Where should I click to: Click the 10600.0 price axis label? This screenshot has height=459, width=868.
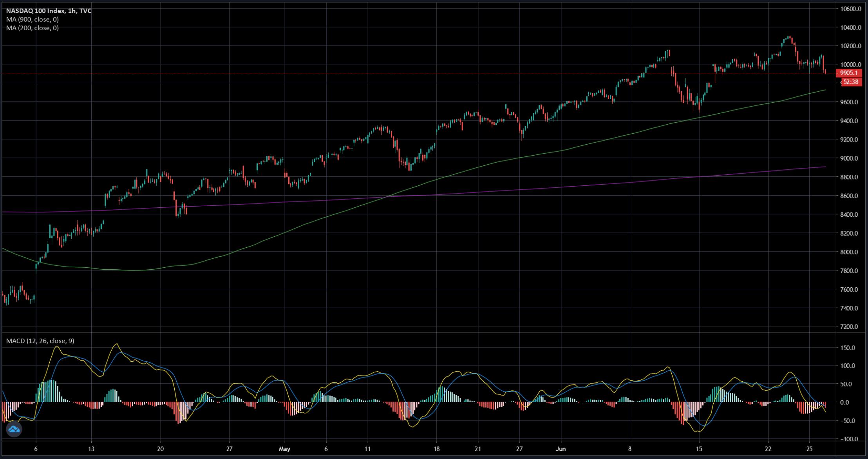point(851,9)
